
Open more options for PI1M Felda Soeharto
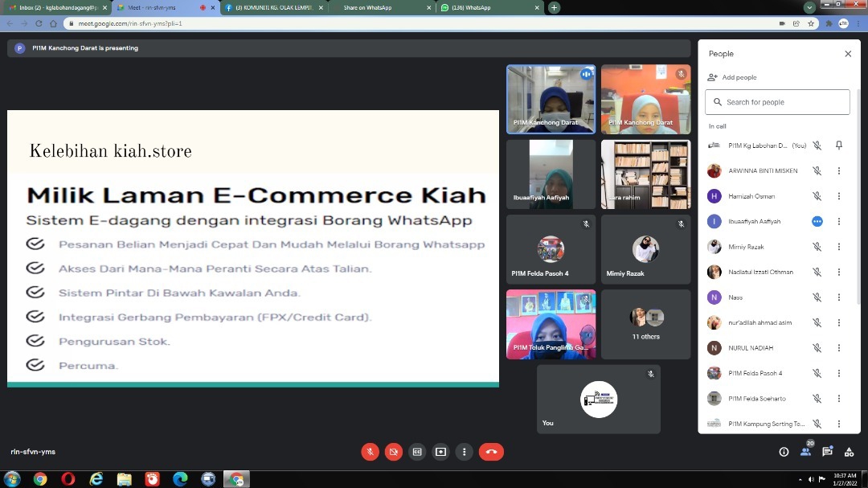click(839, 398)
